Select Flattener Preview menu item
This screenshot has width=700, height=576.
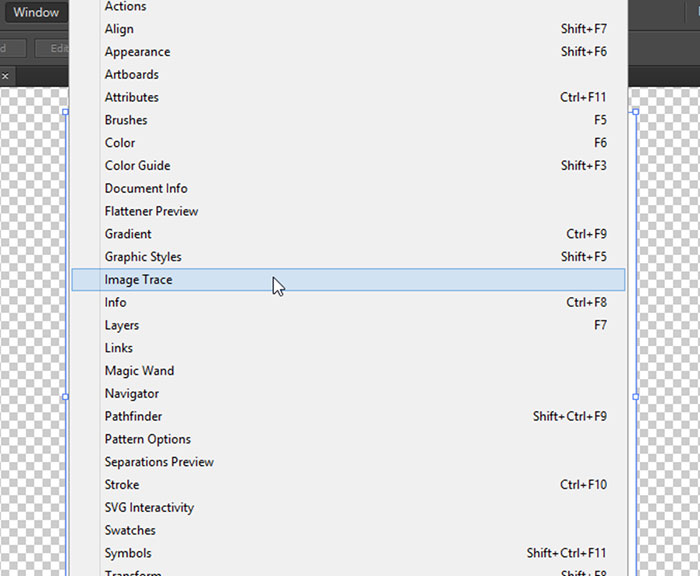pos(151,211)
